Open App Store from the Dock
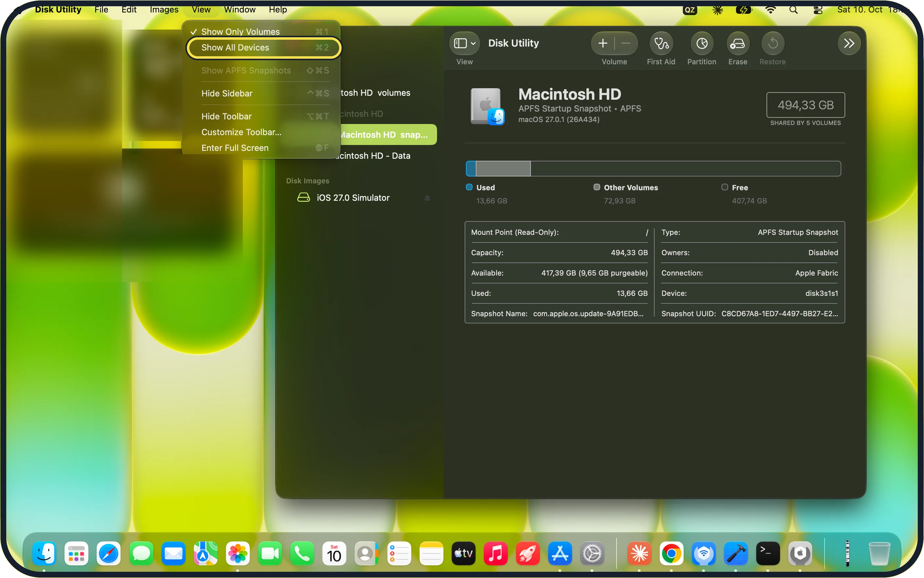This screenshot has height=578, width=924. pos(560,554)
